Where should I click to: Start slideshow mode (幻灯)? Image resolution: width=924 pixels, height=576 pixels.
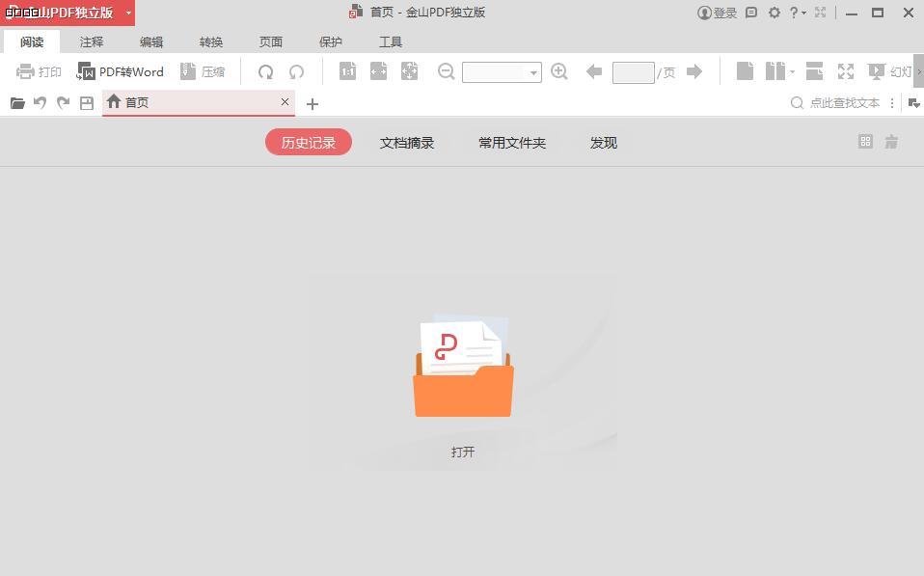(x=890, y=72)
